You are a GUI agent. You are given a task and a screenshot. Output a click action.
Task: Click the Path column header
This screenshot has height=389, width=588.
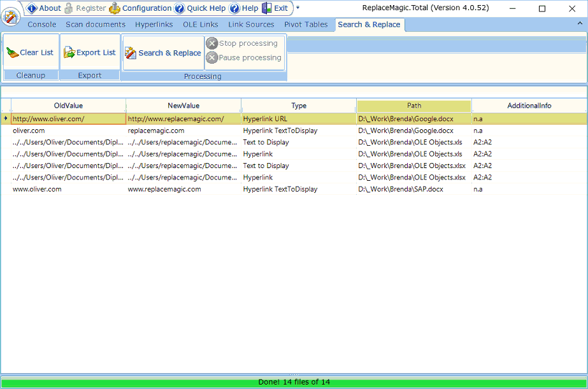414,106
